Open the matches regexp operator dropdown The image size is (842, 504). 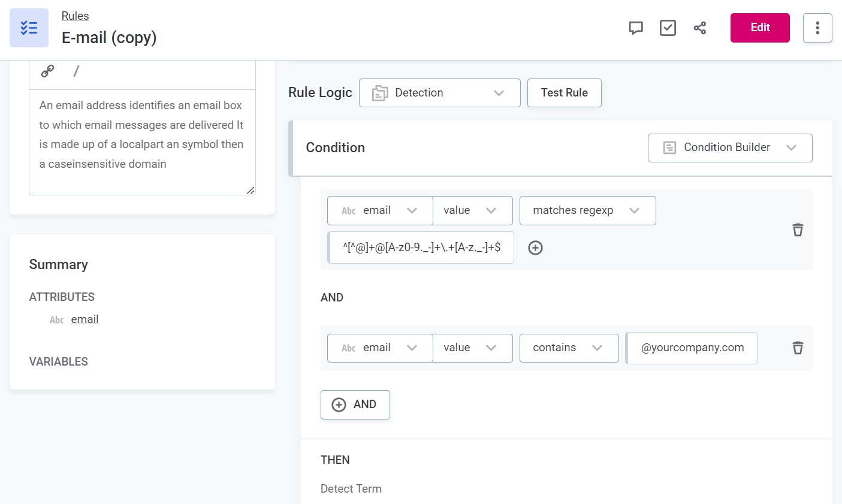tap(587, 210)
